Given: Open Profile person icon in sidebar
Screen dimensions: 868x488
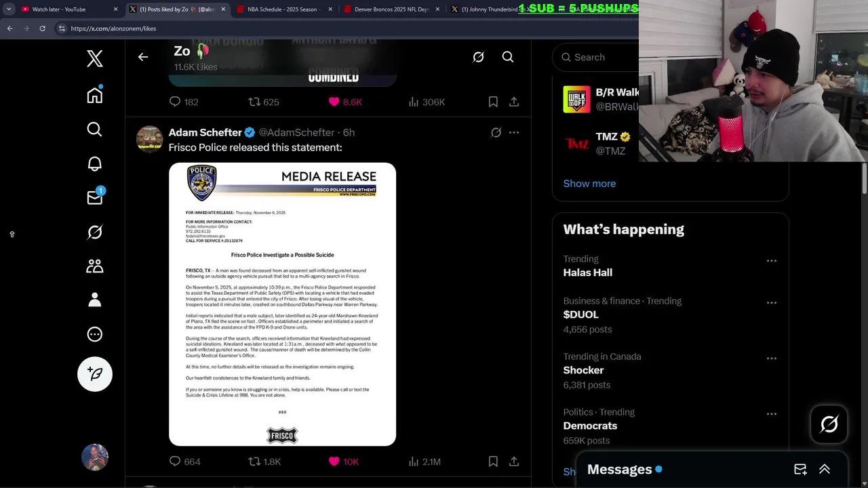Looking at the screenshot, I should pyautogui.click(x=95, y=300).
